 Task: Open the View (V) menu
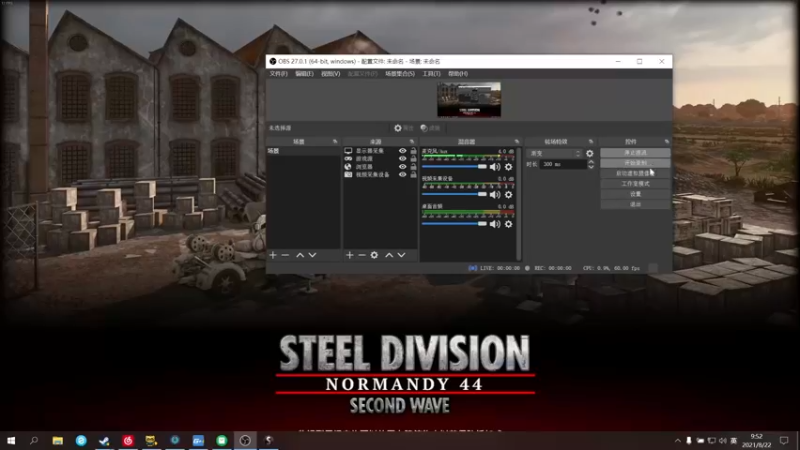(331, 73)
